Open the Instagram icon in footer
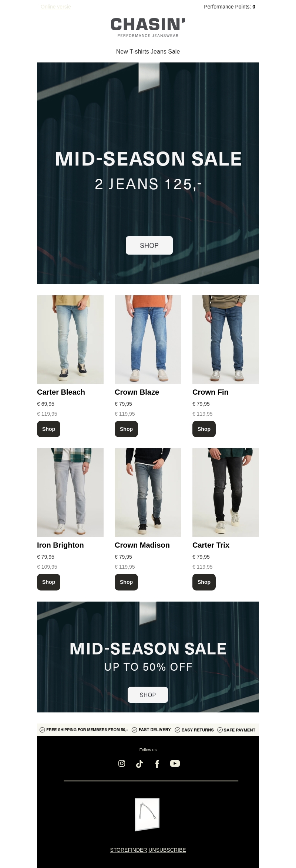 [x=122, y=763]
